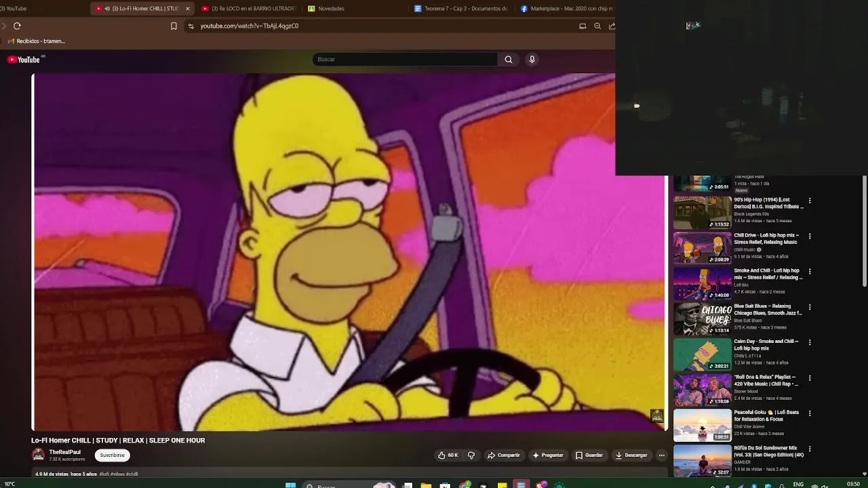Open the zoom magnifier icon in the address bar
The width and height of the screenshot is (868, 488).
[597, 26]
